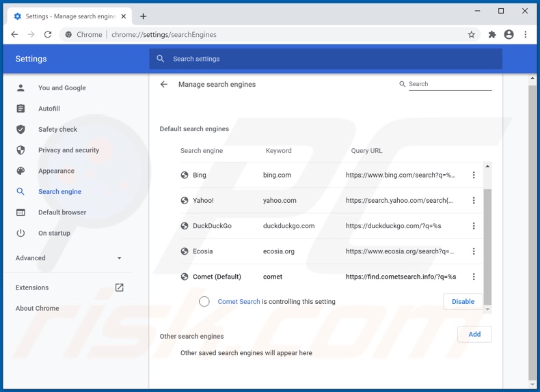Click the list scroll down arrow
This screenshot has width=540, height=392.
[487, 309]
